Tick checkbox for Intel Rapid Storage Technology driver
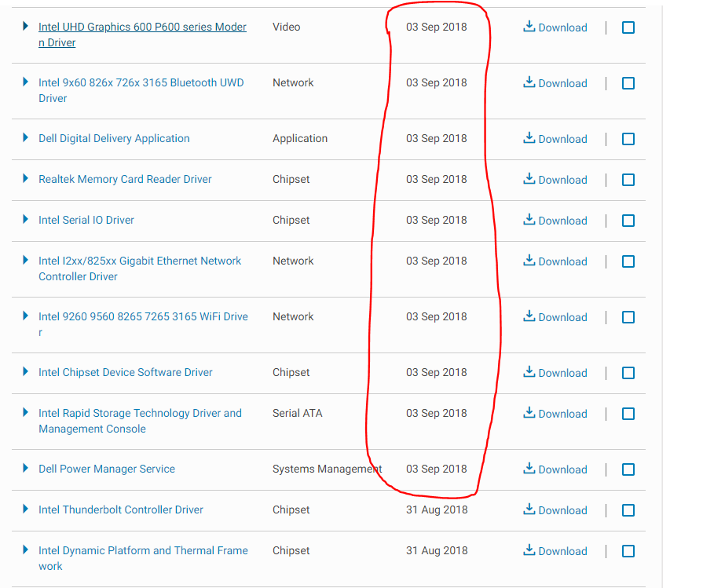The image size is (703, 588). (x=628, y=414)
